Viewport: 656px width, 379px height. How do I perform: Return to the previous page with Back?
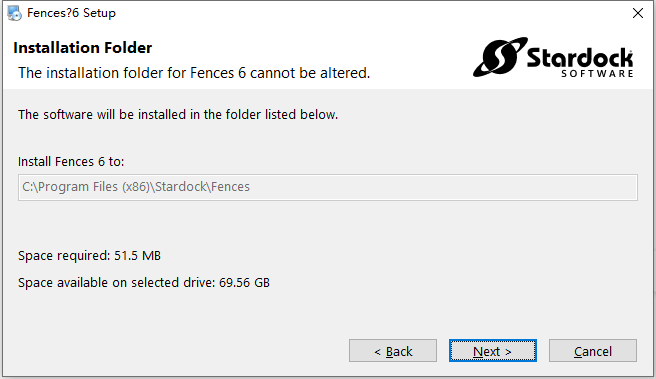click(393, 351)
